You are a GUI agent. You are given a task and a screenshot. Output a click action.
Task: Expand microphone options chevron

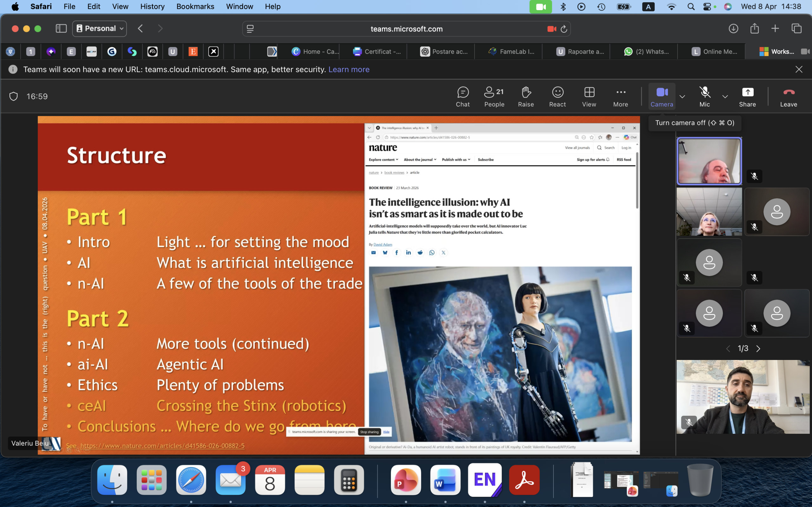pos(725,97)
